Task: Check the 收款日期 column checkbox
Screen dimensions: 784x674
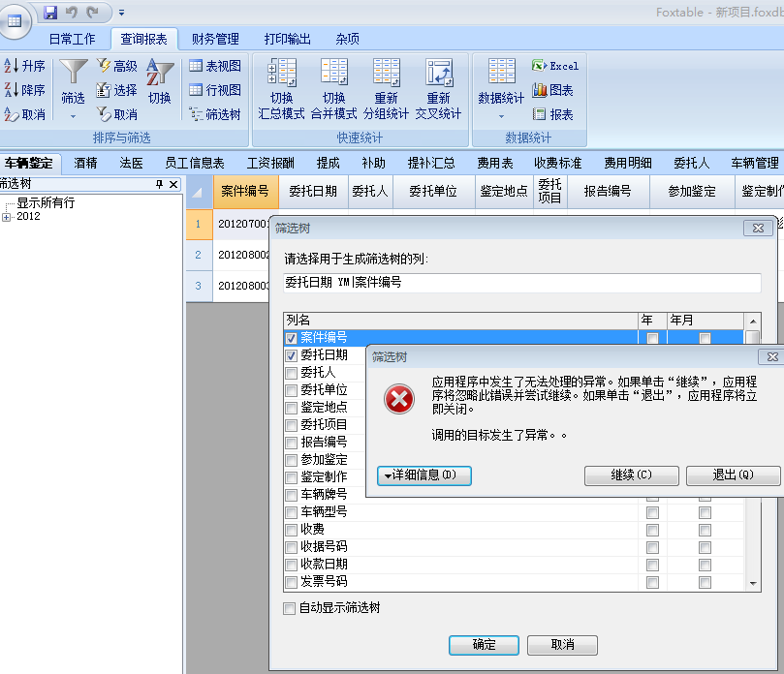Action: [x=291, y=566]
